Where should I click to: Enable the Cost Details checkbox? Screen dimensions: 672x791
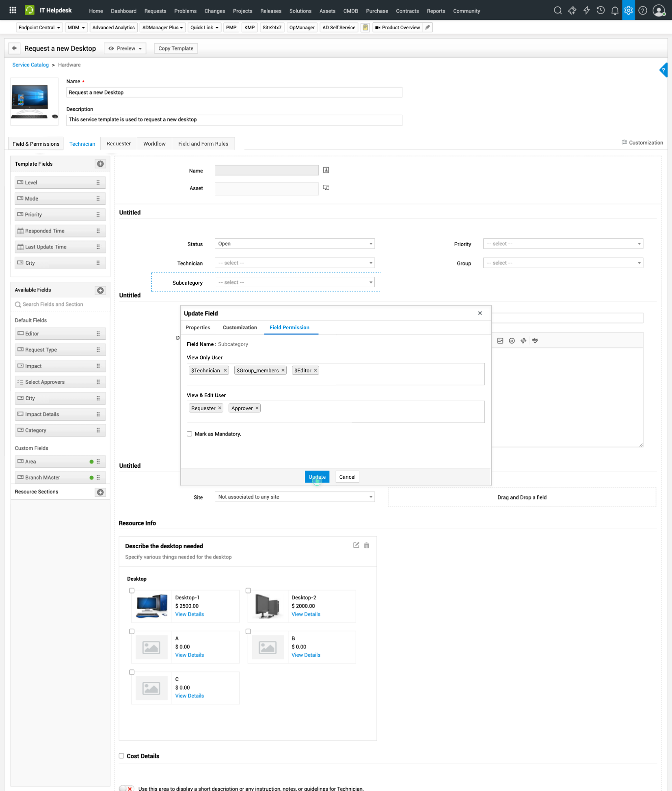tap(121, 756)
